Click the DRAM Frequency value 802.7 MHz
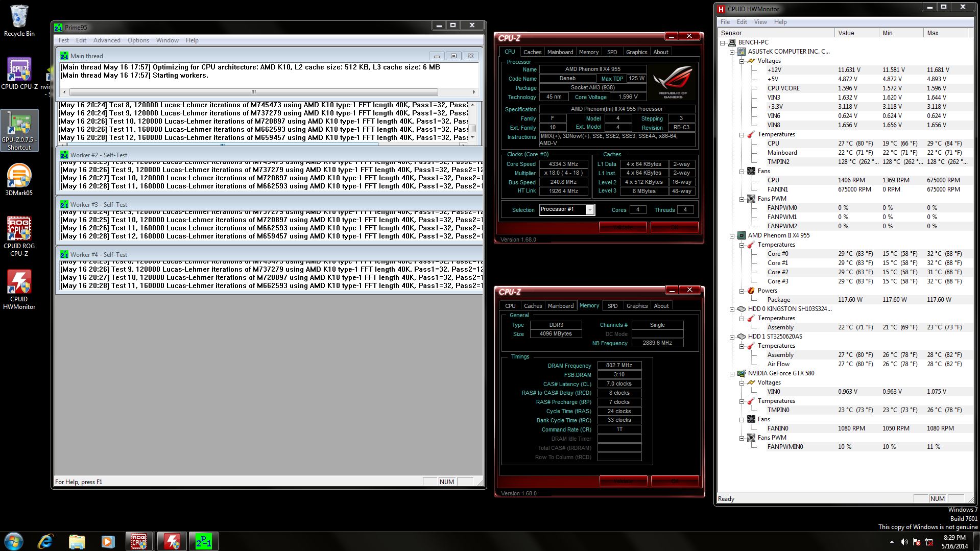Screen dimensions: 980x551 tap(619, 366)
